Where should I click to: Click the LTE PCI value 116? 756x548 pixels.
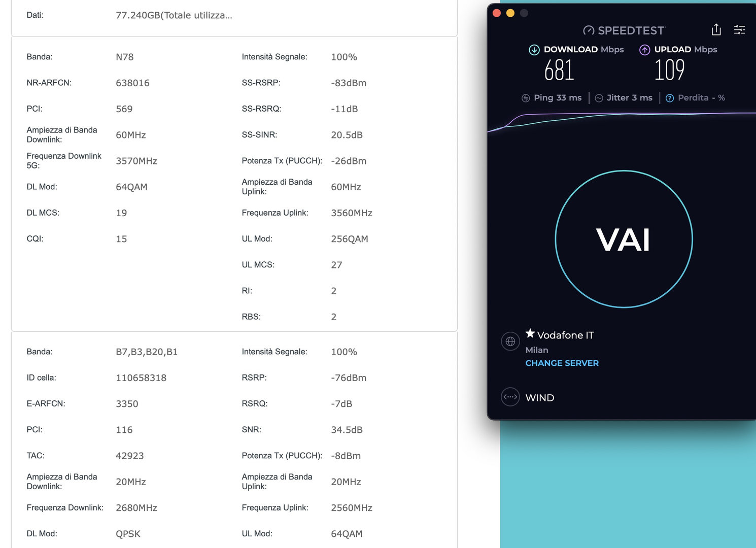tap(124, 430)
